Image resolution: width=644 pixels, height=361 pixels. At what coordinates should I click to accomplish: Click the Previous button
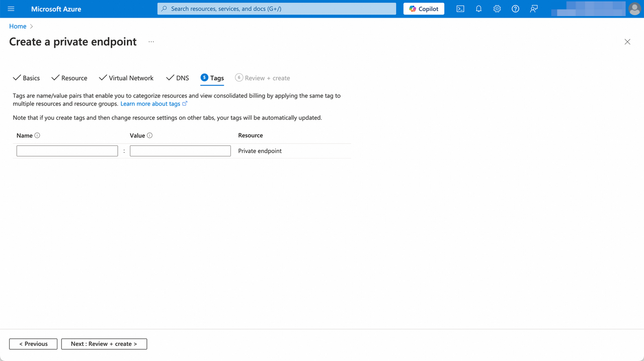[33, 344]
